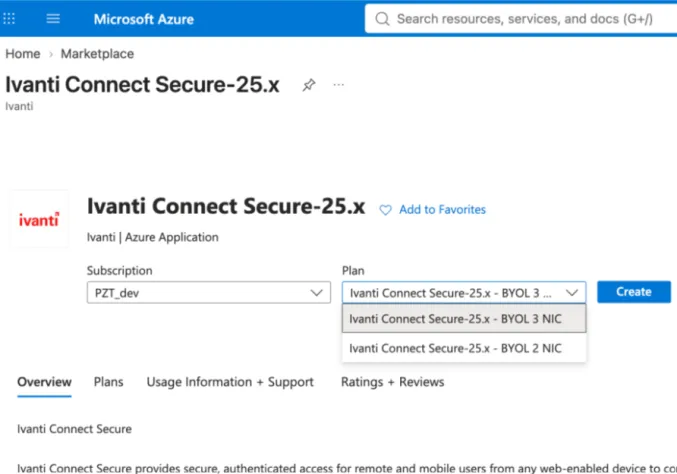Open Usage Information + Support tab
Screen dimensions: 677x474
coord(230,382)
